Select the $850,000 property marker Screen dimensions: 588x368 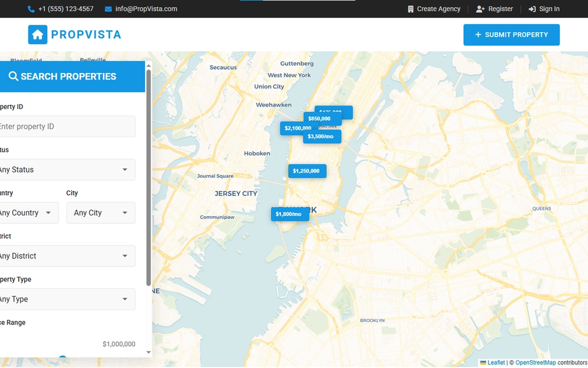point(319,118)
